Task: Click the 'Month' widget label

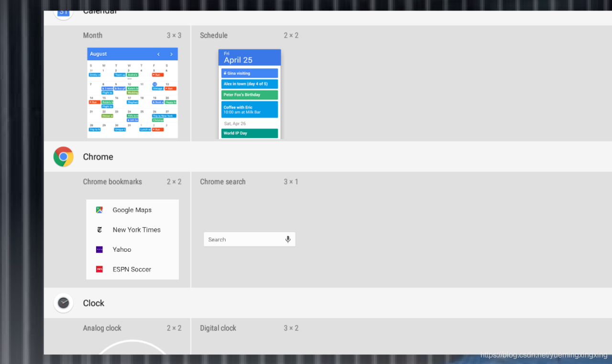Action: (x=93, y=35)
